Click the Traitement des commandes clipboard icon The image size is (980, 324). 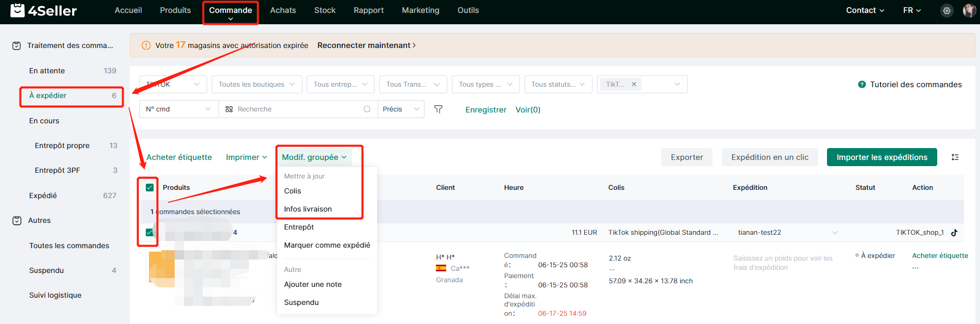point(16,46)
